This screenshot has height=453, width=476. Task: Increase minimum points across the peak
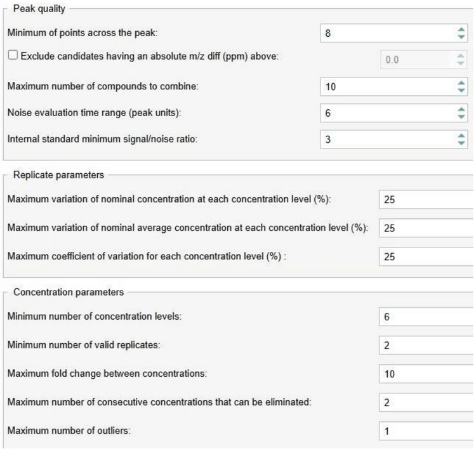pyautogui.click(x=461, y=30)
